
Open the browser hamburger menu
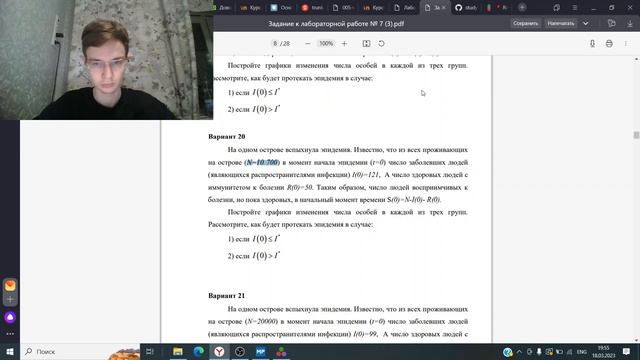coord(574,7)
